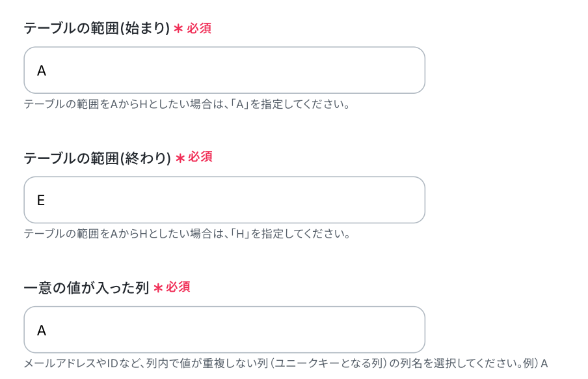Click the red asterisk next to テーブルの範囲(終わり)
Screen dimensions: 588x379
(x=180, y=159)
